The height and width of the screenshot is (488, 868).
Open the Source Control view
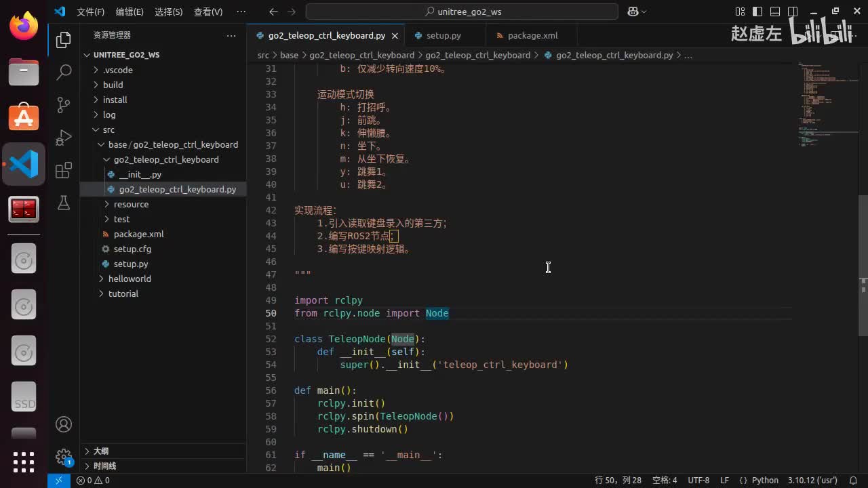64,104
